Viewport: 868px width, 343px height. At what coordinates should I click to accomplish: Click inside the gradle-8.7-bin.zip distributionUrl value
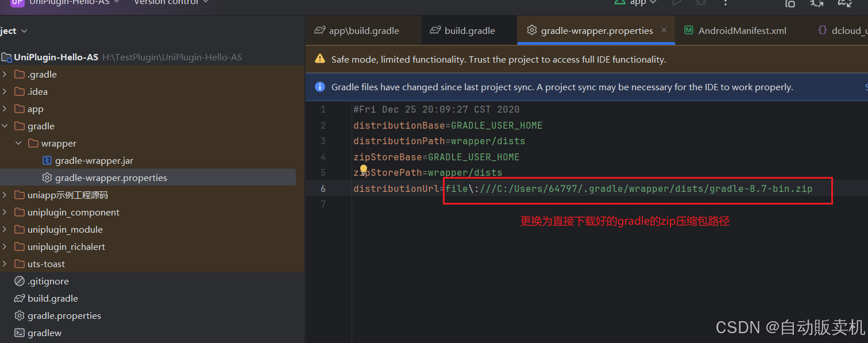point(629,188)
